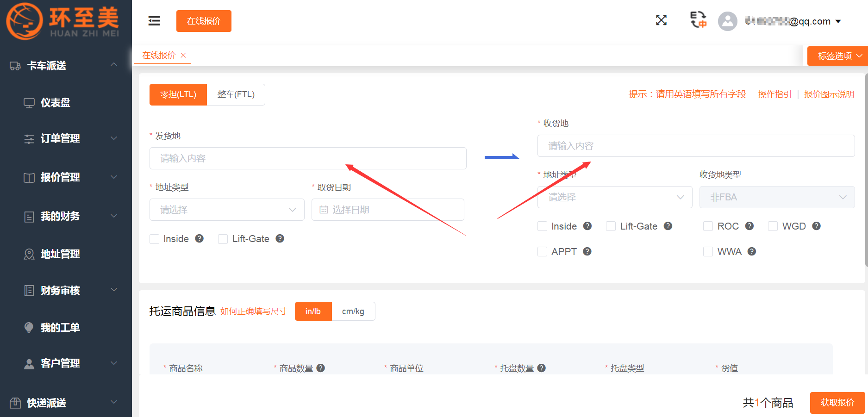Collapse the sidebar with the hamburger icon
This screenshot has width=868, height=417.
pos(154,20)
